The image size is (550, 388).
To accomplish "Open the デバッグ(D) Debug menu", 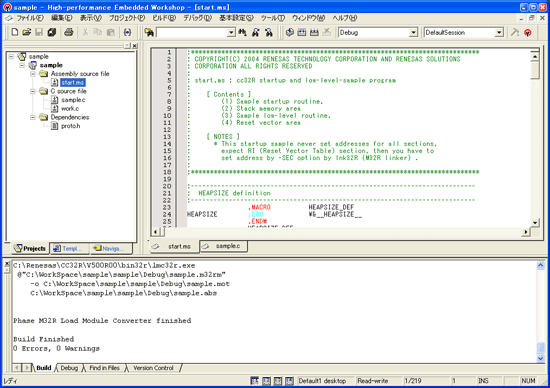I will (x=198, y=18).
